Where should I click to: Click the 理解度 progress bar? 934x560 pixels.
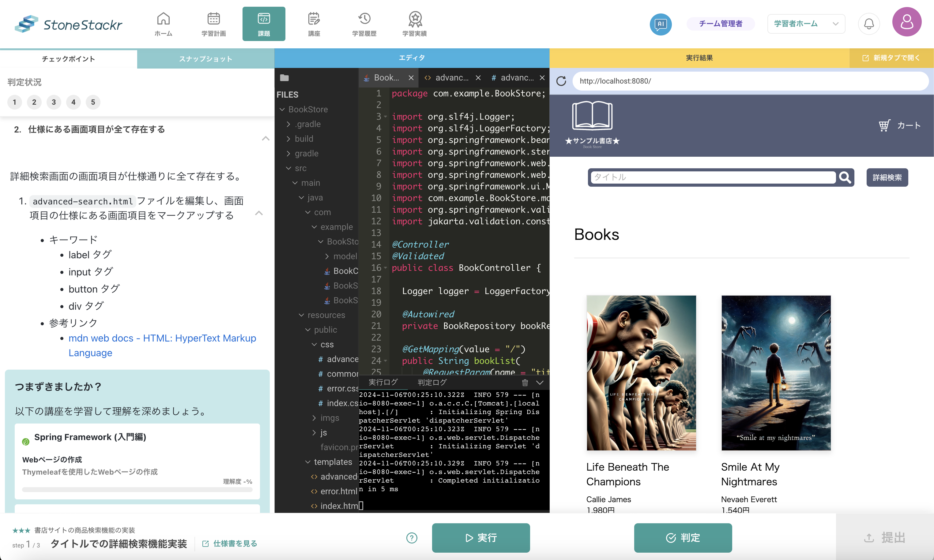(x=137, y=489)
